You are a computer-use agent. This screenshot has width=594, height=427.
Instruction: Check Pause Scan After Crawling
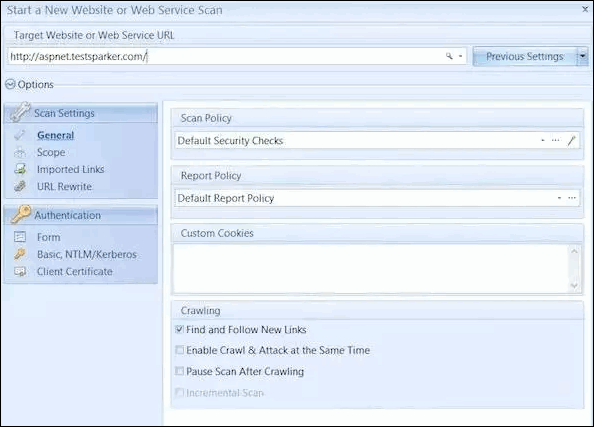(x=180, y=371)
